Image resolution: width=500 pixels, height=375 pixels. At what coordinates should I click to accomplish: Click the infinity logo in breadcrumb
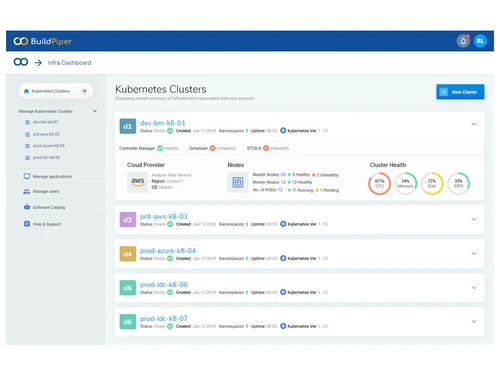(21, 62)
